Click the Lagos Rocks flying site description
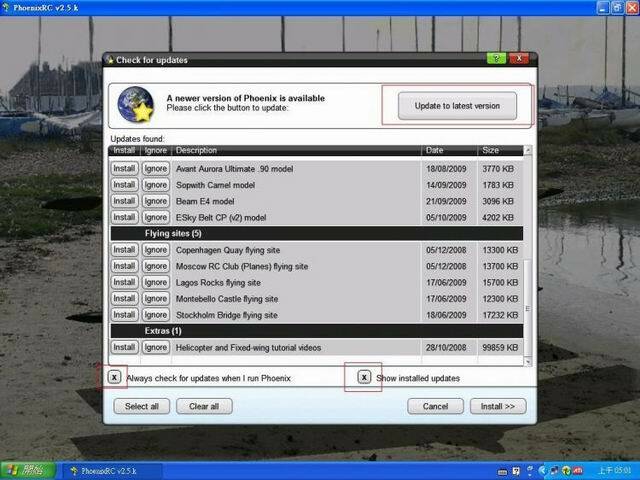Viewport: 640px width, 480px height. pos(218,283)
